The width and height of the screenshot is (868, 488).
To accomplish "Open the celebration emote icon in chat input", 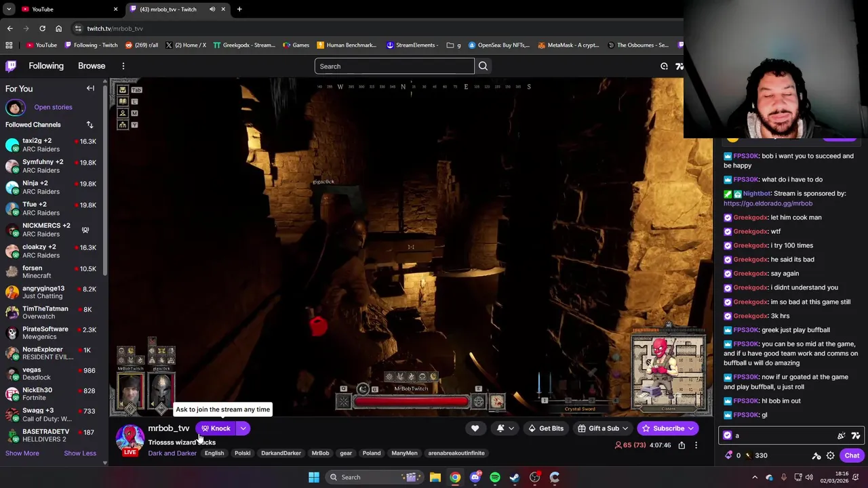I will [x=842, y=436].
